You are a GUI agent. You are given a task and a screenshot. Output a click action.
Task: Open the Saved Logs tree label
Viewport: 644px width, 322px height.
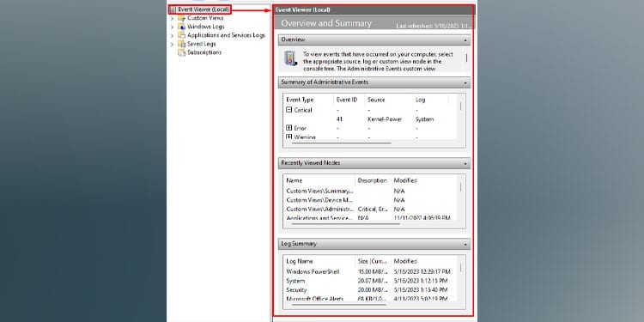[x=201, y=44]
